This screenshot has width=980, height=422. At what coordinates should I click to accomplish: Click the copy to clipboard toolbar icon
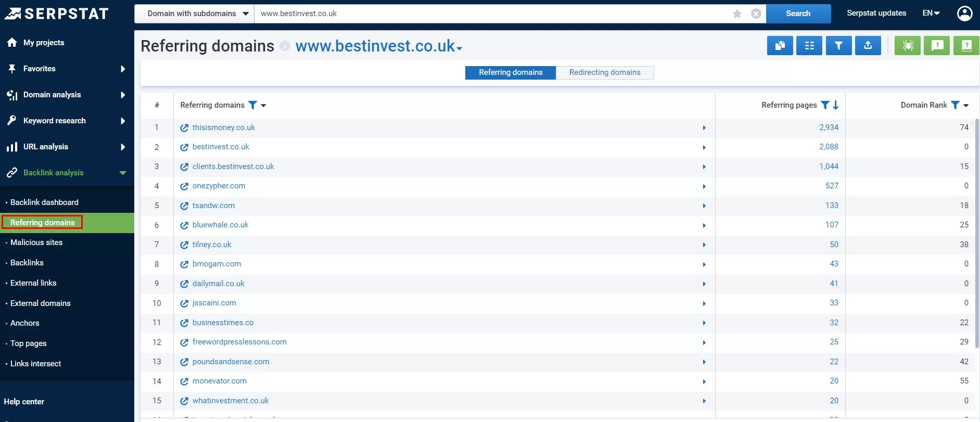780,46
